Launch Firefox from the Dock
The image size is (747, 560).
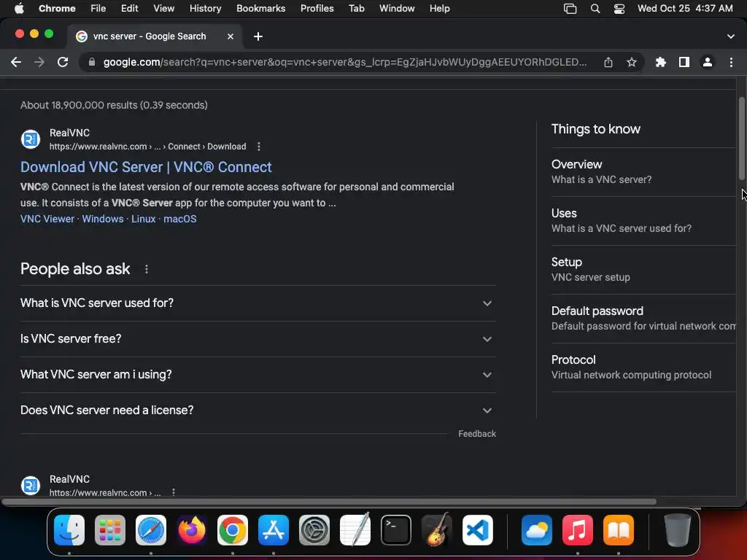[192, 529]
